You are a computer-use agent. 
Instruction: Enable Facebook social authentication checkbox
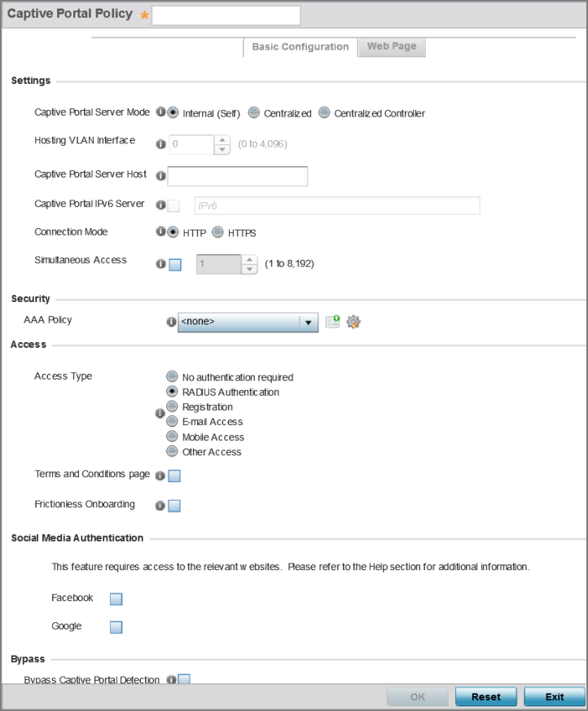tap(116, 599)
